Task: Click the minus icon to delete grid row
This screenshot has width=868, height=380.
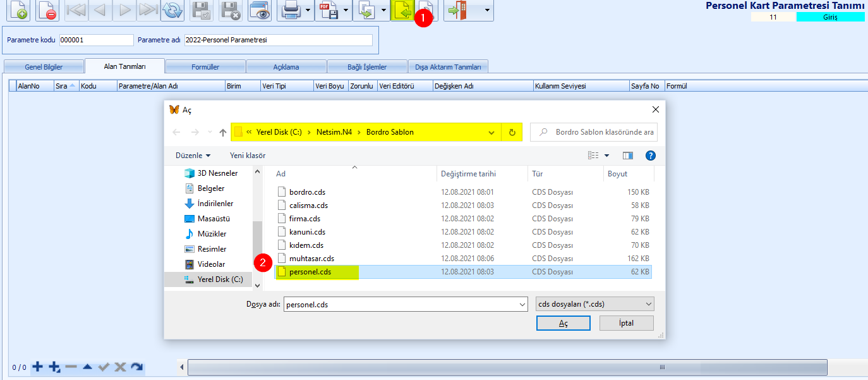Action: tap(71, 367)
